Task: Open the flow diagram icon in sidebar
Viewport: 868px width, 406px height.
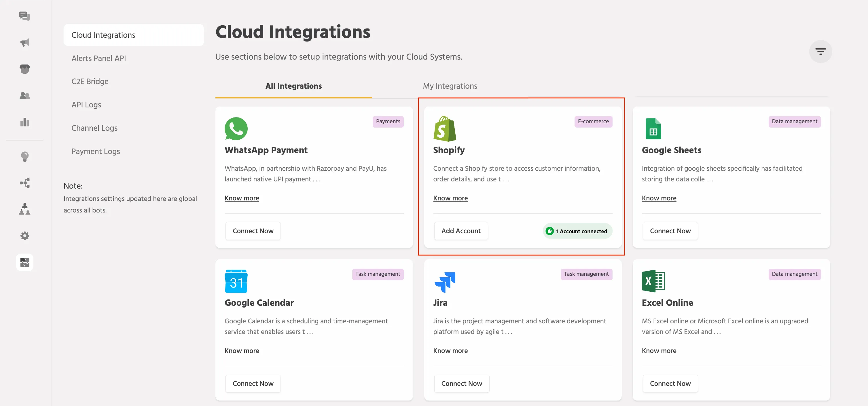Action: [24, 183]
